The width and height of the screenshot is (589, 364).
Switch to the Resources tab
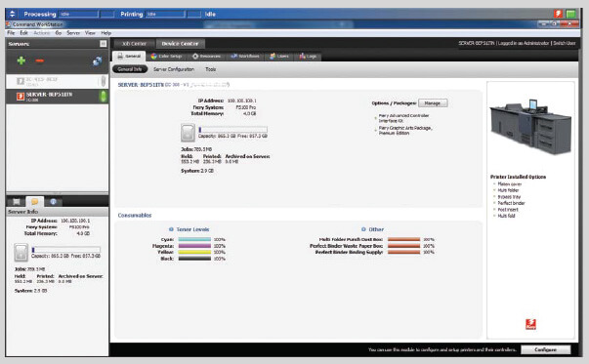point(206,57)
